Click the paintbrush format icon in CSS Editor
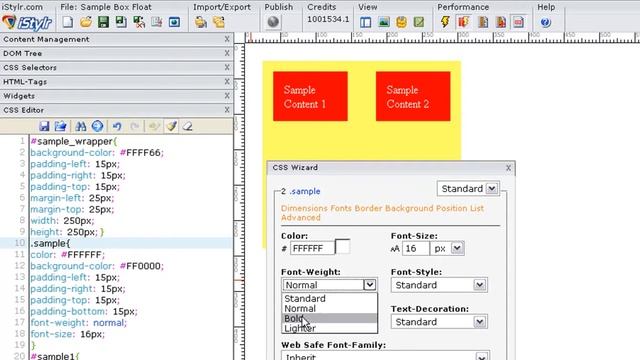 point(171,126)
